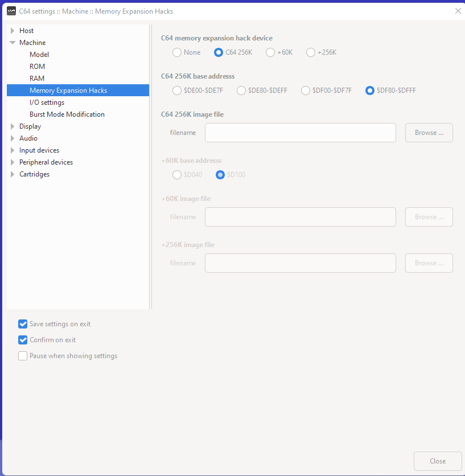
Task: Click the +60K image filename field
Action: [x=300, y=217]
